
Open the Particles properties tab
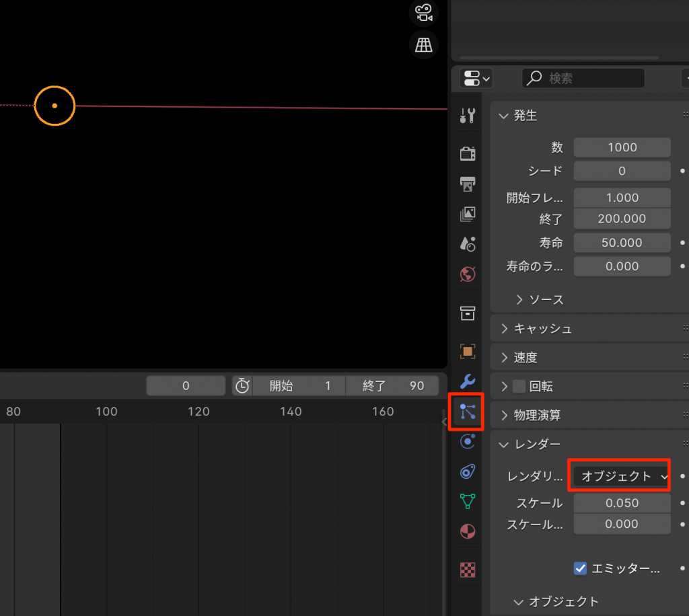point(467,411)
